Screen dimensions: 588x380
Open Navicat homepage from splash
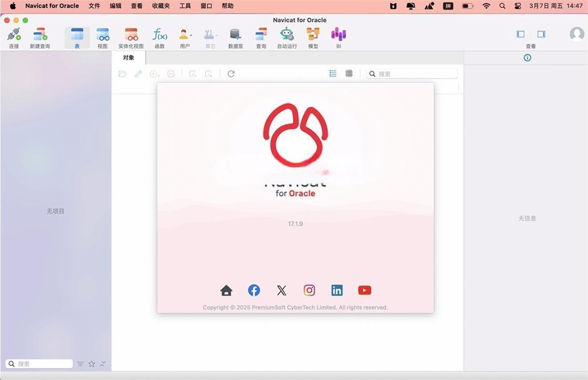(226, 291)
